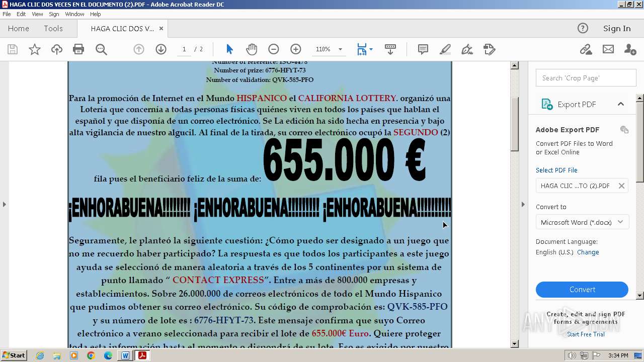Image resolution: width=644 pixels, height=362 pixels.
Task: Click right pane scrollbar down arrow
Action: pyautogui.click(x=640, y=295)
